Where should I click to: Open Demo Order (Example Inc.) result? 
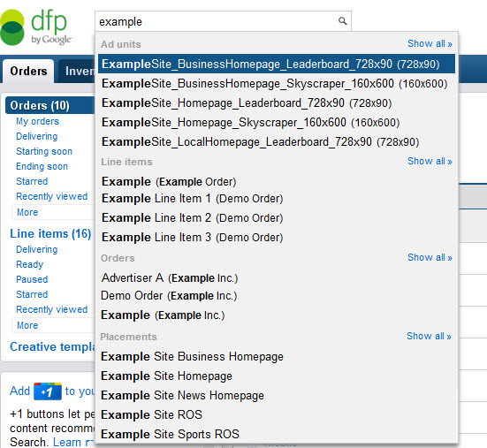[x=277, y=295]
